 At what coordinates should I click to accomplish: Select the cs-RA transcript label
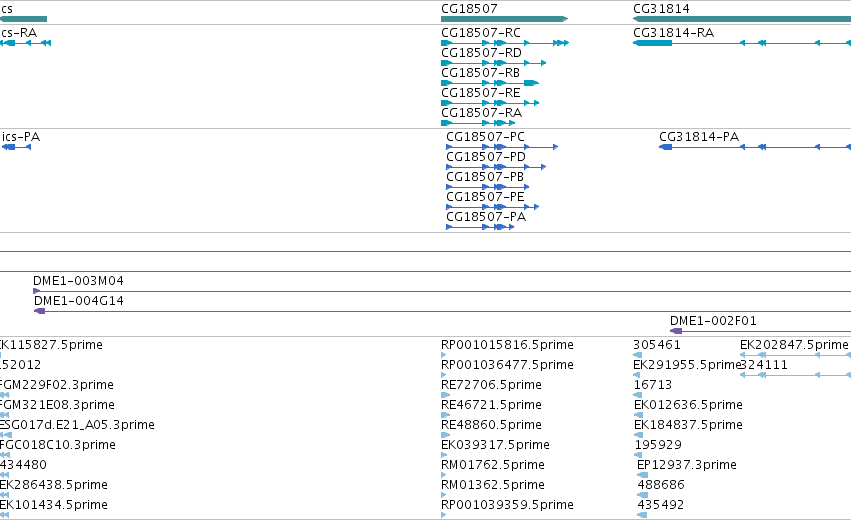[19, 33]
